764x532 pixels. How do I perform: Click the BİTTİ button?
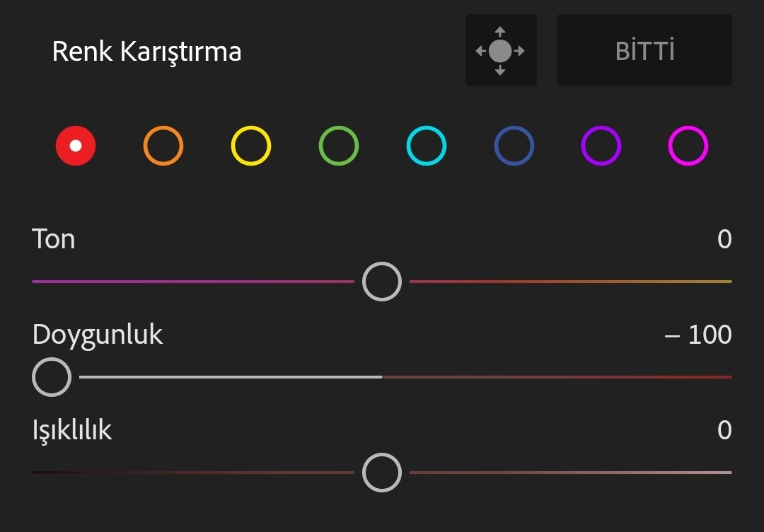coord(644,50)
